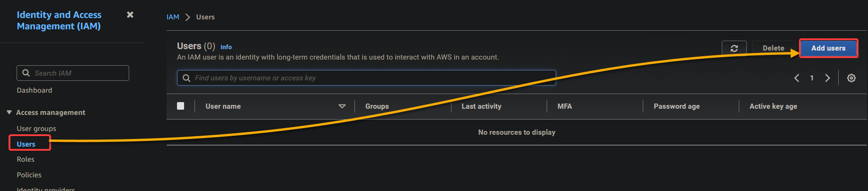This screenshot has height=191, width=868.
Task: Focus the Search IAM field
Action: pyautogui.click(x=73, y=73)
